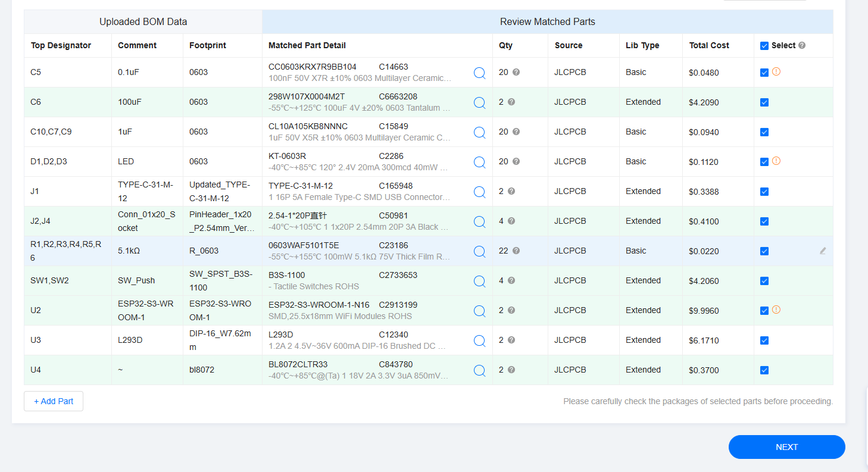Screen dimensions: 868x472
Task: Click the C2913199 part number
Action: click(398, 305)
